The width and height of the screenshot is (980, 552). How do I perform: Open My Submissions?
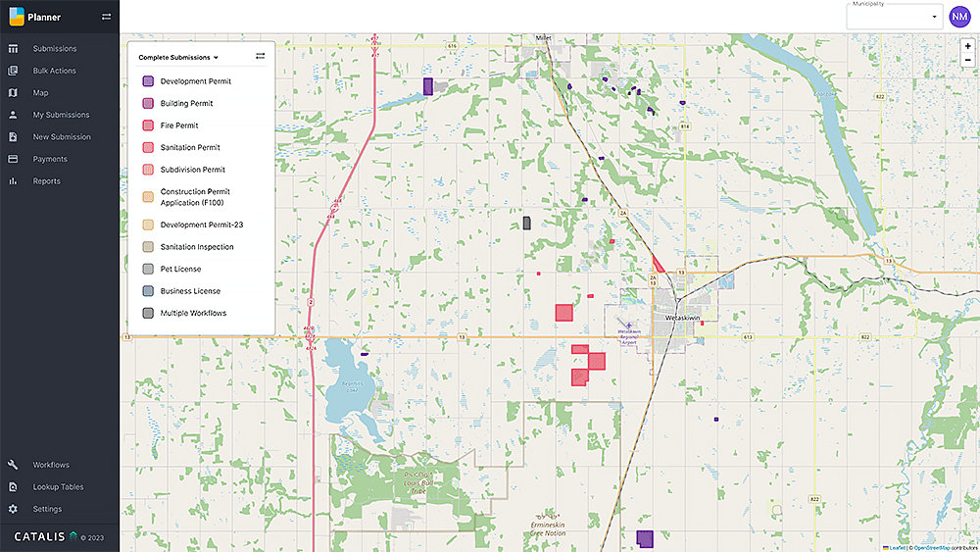click(61, 115)
